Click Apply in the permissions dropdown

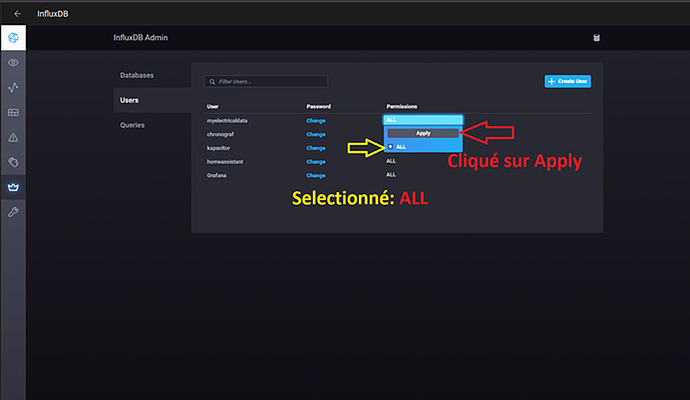(x=423, y=133)
